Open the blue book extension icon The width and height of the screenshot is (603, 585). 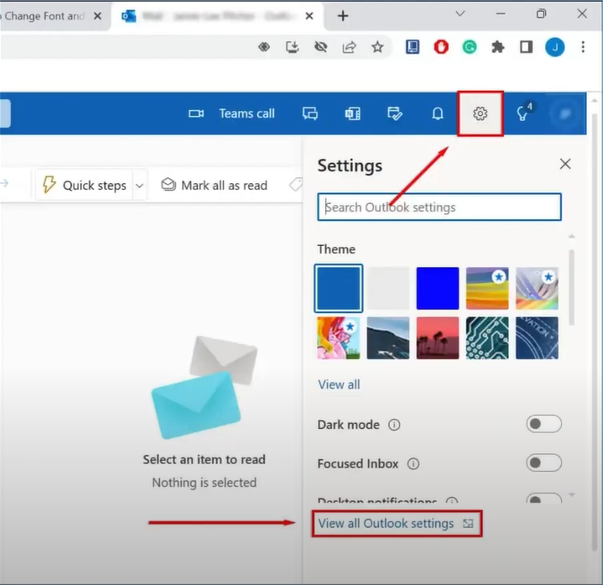coord(412,47)
